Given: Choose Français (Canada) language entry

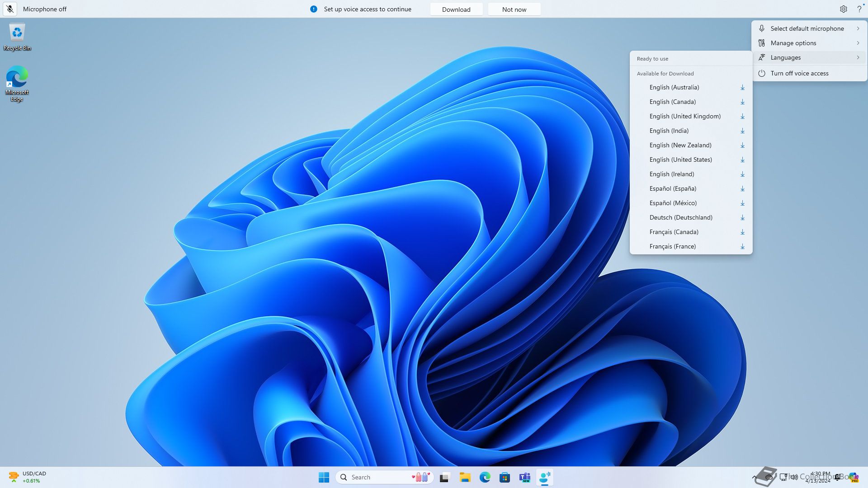Looking at the screenshot, I should (691, 232).
